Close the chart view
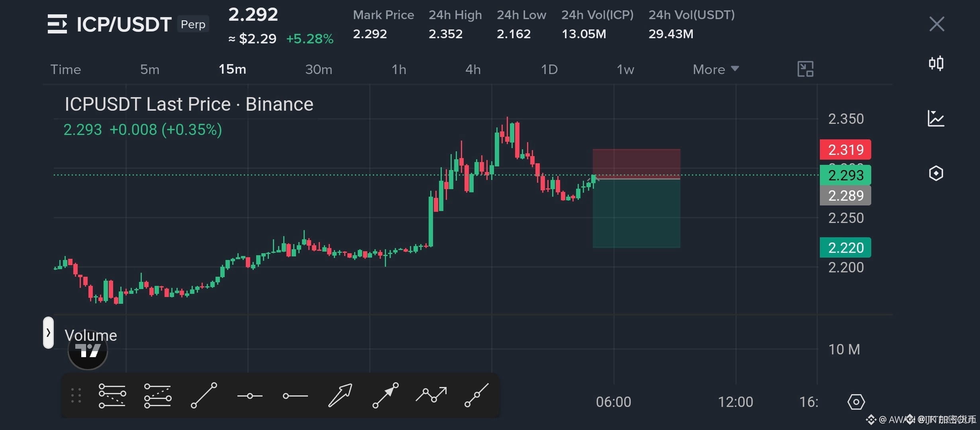Image resolution: width=980 pixels, height=430 pixels. coord(937,24)
